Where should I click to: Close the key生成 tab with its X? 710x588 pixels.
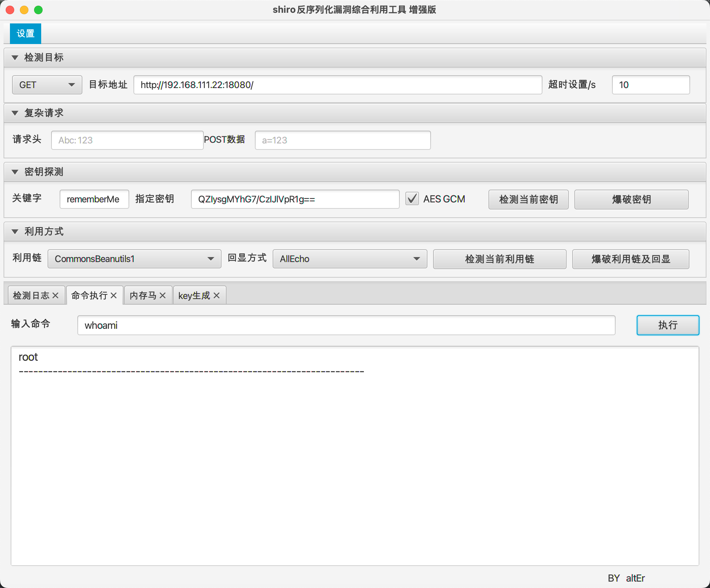pyautogui.click(x=217, y=295)
